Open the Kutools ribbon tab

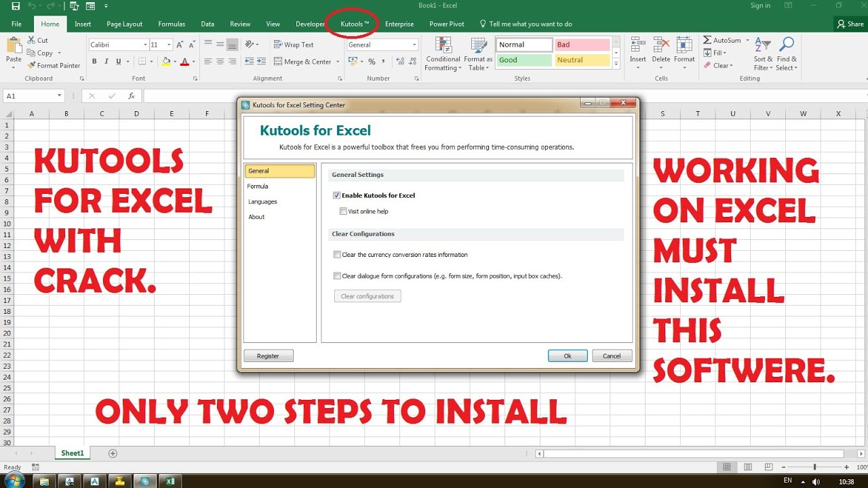[x=355, y=24]
